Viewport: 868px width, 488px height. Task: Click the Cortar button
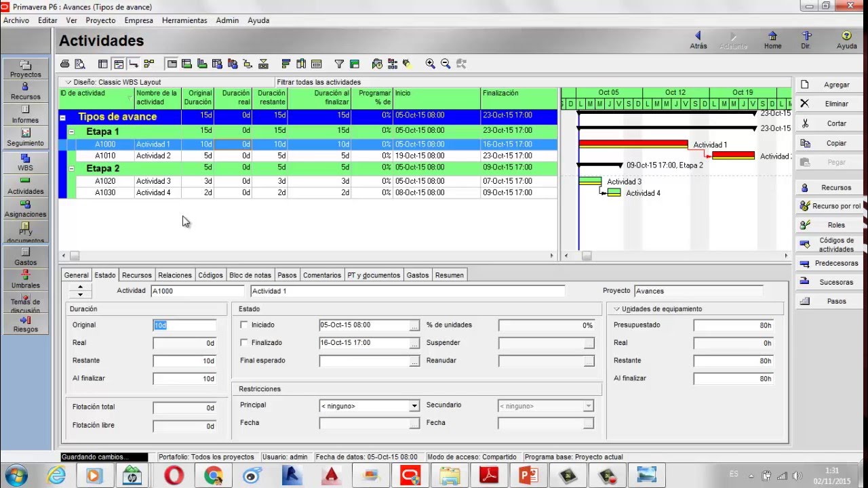click(828, 123)
